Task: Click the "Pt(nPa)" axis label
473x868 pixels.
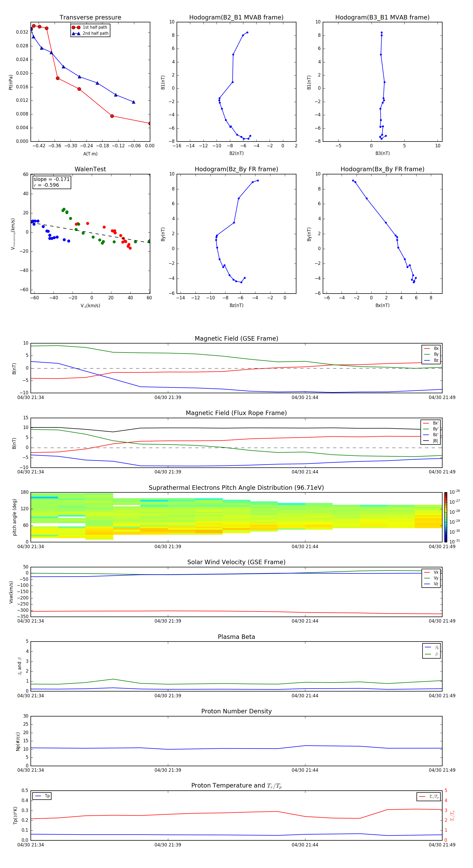Action: point(11,82)
